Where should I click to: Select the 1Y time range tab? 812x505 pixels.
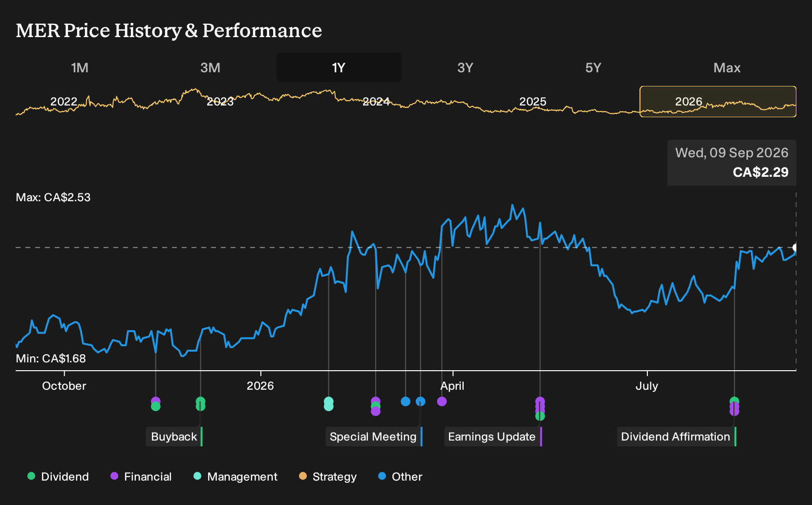pos(339,68)
